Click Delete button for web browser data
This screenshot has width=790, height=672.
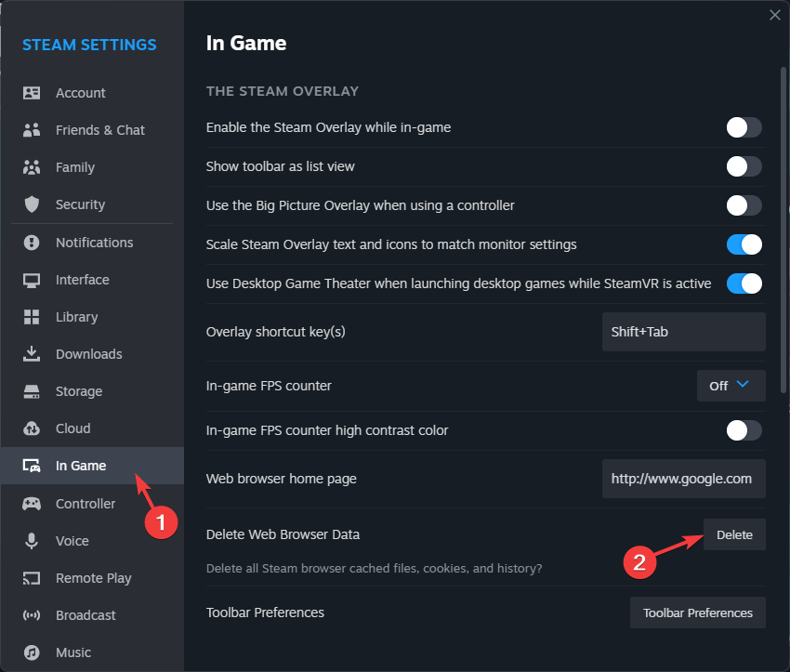pyautogui.click(x=734, y=534)
